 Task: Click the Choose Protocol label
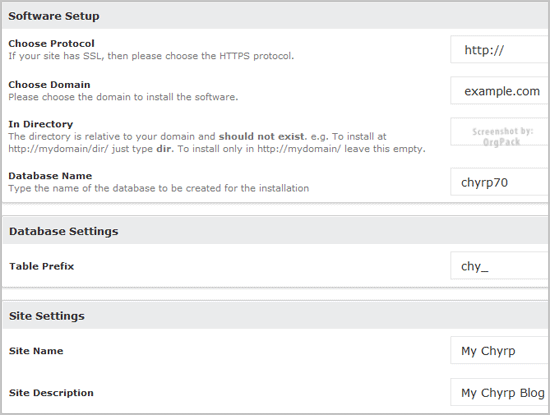[x=51, y=43]
